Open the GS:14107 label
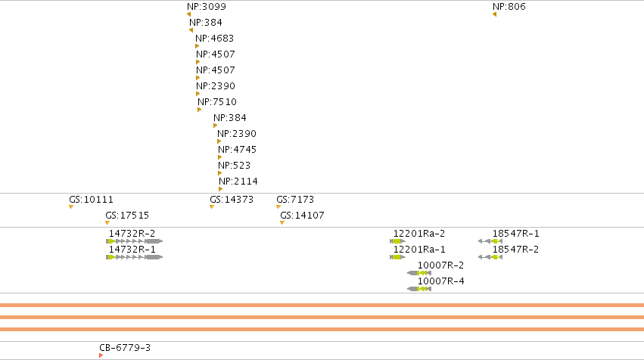 (302, 216)
